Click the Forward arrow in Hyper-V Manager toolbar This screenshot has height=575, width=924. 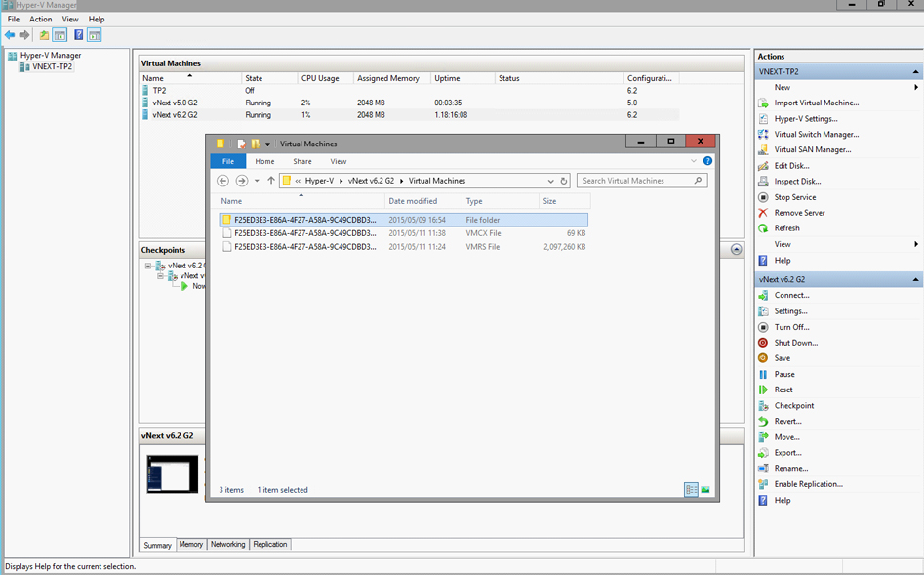pyautogui.click(x=24, y=35)
